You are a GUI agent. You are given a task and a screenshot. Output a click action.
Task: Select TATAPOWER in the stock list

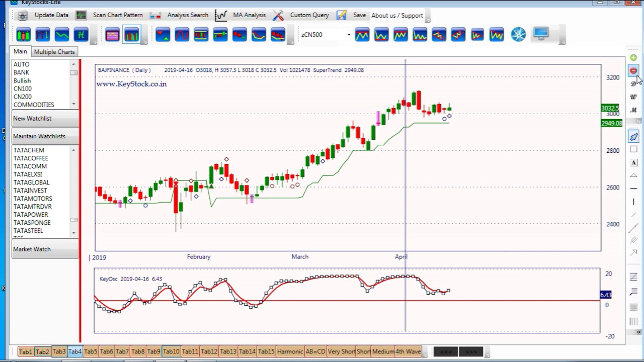point(31,215)
